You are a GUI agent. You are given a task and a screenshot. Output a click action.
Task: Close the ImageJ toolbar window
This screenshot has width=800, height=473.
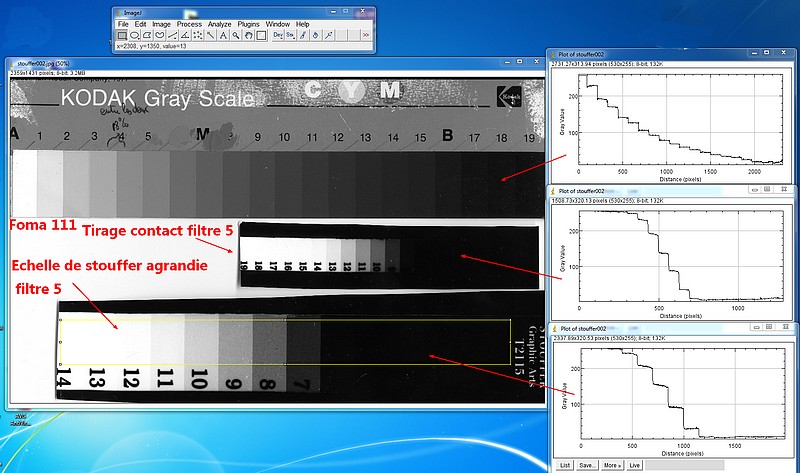(363, 11)
